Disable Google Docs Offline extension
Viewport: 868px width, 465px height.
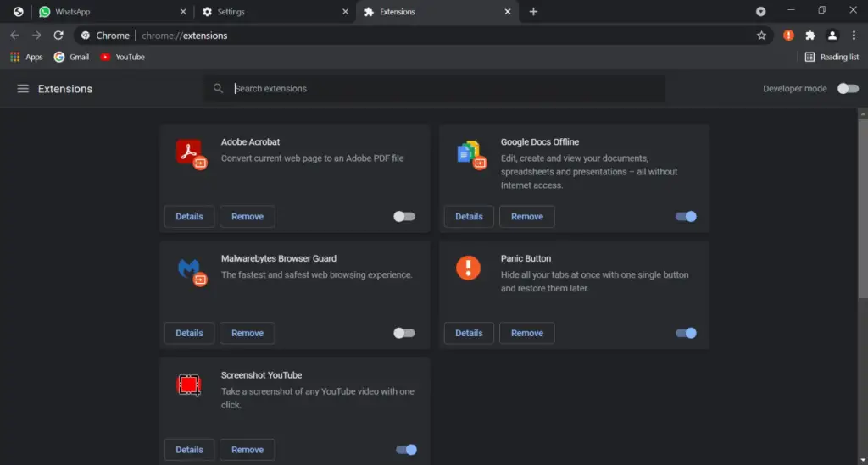686,217
